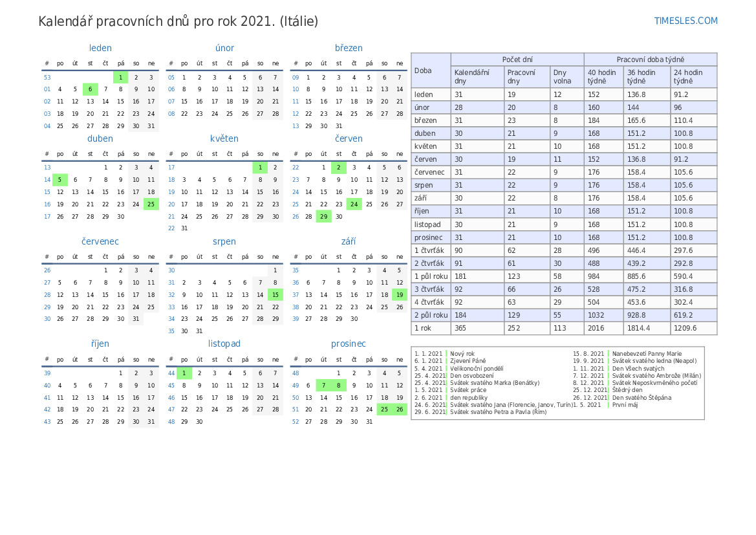Select the 'květen' month heading above calendar grid
The height and width of the screenshot is (535, 756).
(224, 138)
